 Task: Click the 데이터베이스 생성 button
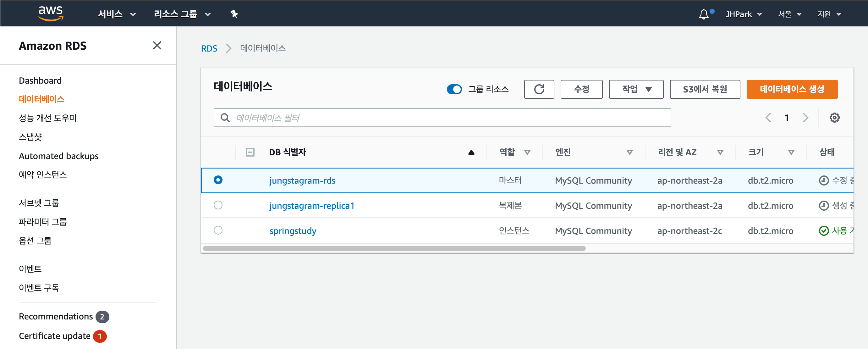792,89
